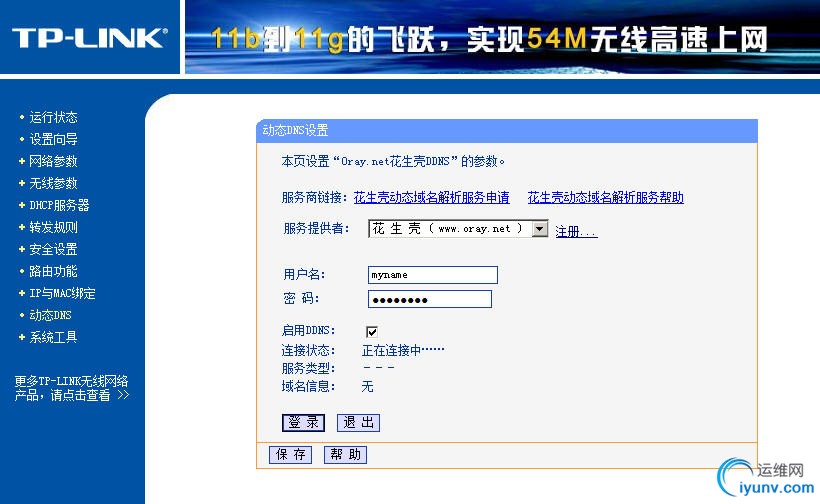
Task: Expand the DHCP服务器 menu
Action: click(x=59, y=205)
